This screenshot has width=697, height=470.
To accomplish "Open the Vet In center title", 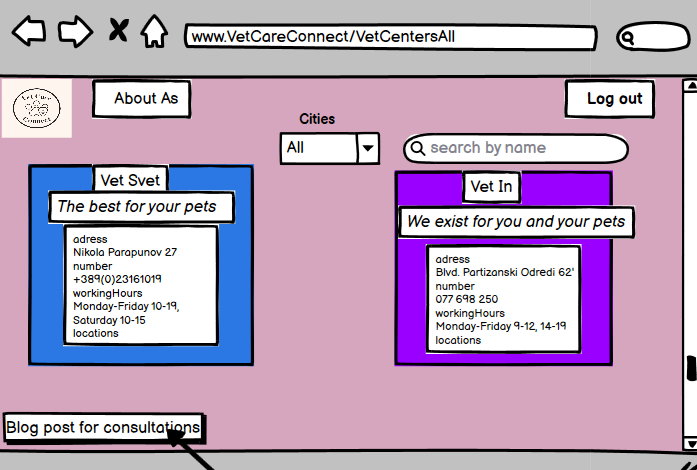I will (x=491, y=187).
